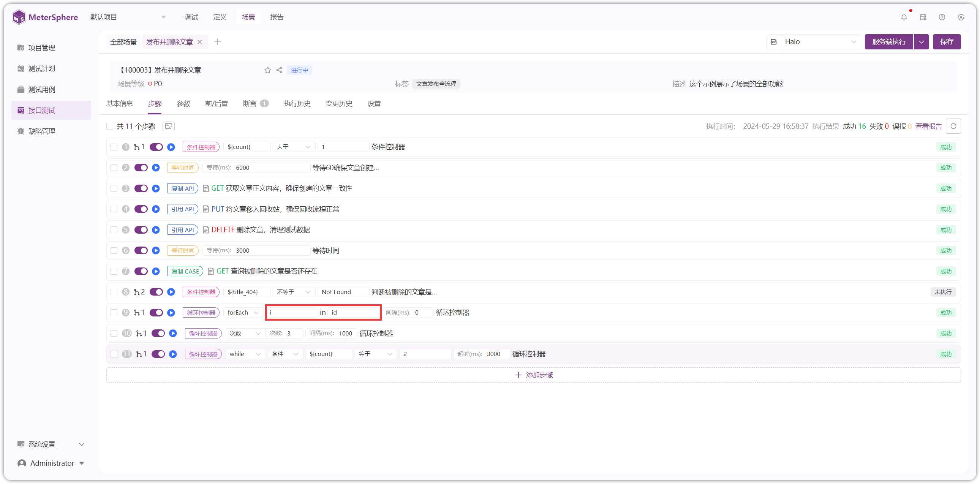Open the forEach loop type dropdown
The width and height of the screenshot is (980, 484).
(243, 313)
